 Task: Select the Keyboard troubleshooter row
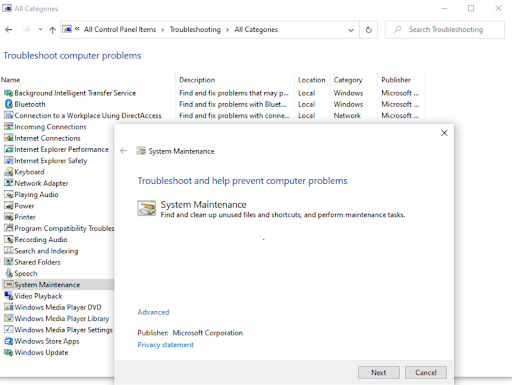coord(29,172)
